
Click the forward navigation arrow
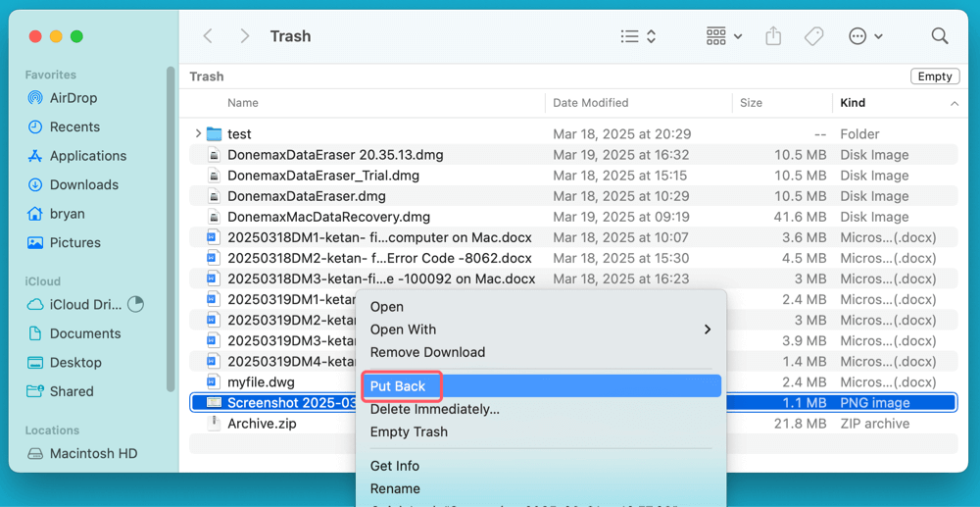tap(245, 36)
